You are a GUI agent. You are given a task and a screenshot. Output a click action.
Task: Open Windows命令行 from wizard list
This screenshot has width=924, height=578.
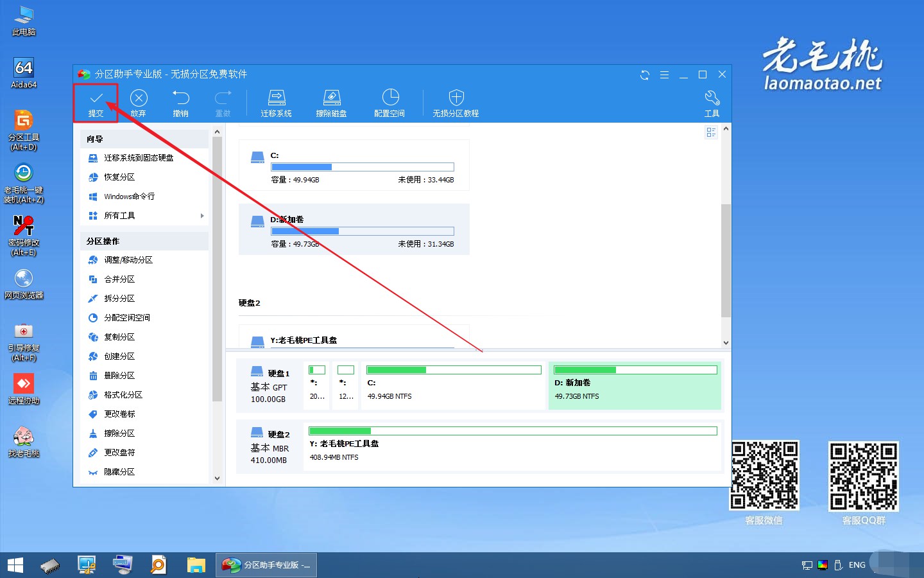click(129, 196)
